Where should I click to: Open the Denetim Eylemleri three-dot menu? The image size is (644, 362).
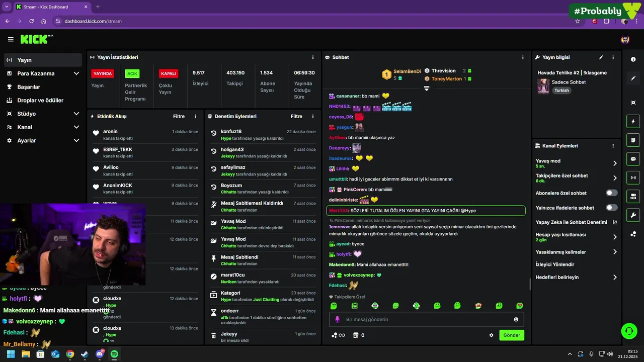pyautogui.click(x=313, y=116)
